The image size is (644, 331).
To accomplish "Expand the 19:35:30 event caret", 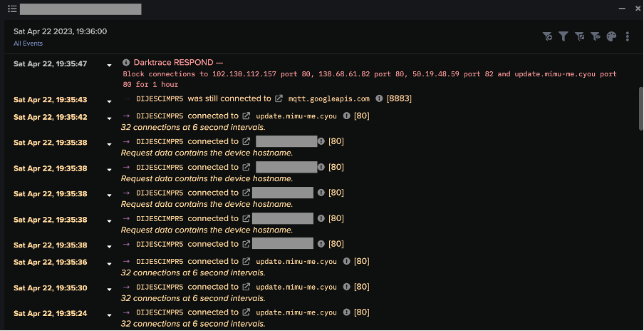I will [x=109, y=290].
